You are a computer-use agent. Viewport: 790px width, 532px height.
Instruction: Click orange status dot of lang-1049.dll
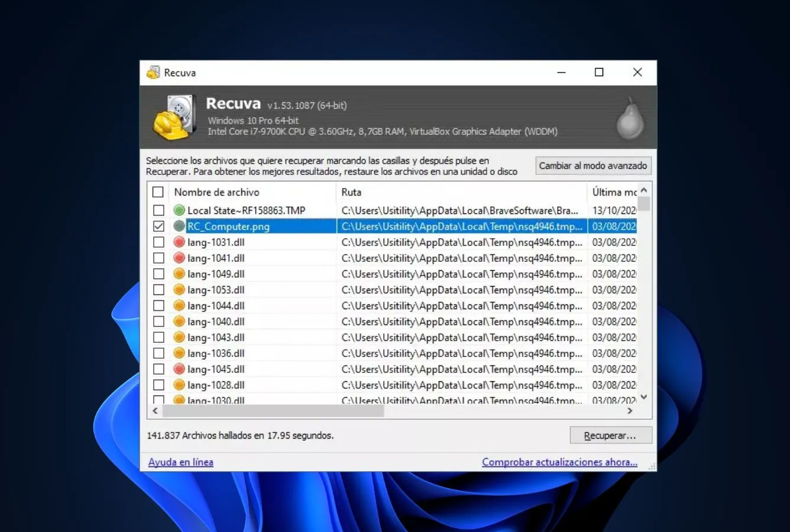(x=179, y=274)
